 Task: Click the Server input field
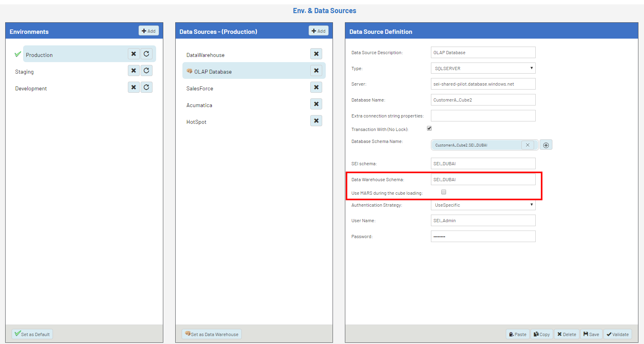coord(483,84)
